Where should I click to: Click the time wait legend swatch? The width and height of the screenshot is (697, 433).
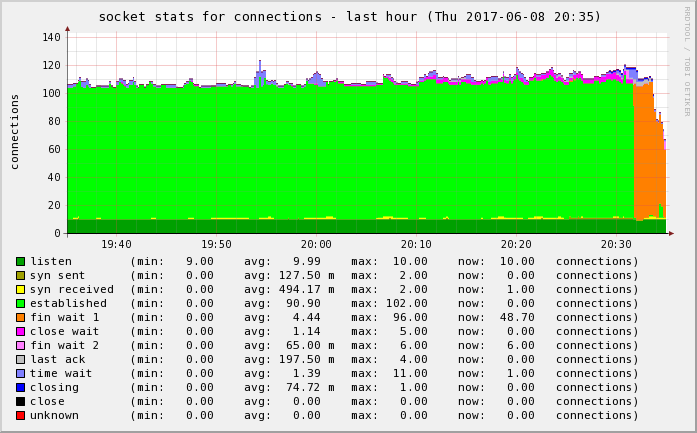[x=20, y=373]
